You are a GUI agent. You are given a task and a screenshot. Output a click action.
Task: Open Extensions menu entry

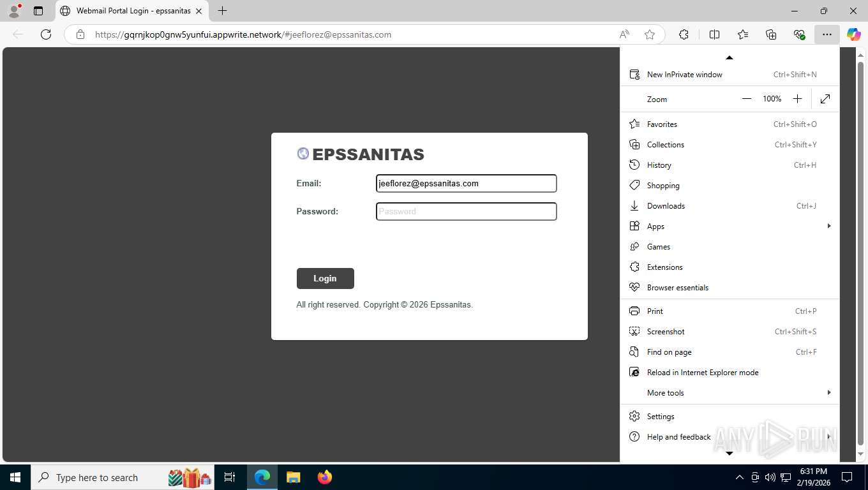(730, 267)
